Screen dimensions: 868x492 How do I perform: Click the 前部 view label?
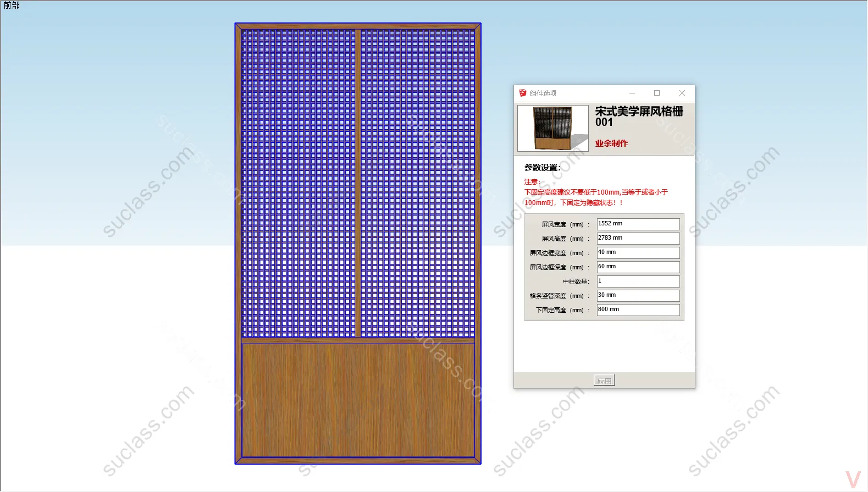[x=12, y=5]
